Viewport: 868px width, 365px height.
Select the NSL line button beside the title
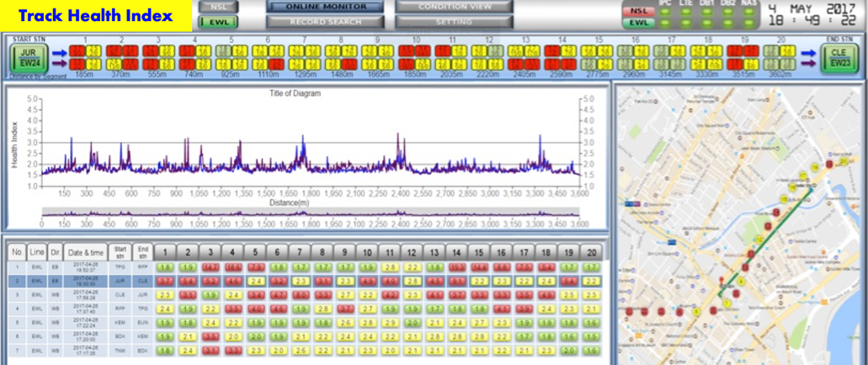tap(218, 8)
